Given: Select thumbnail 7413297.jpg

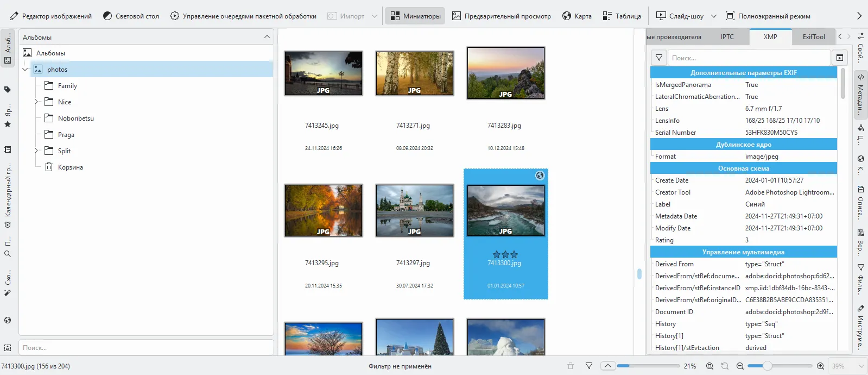Looking at the screenshot, I should 415,210.
